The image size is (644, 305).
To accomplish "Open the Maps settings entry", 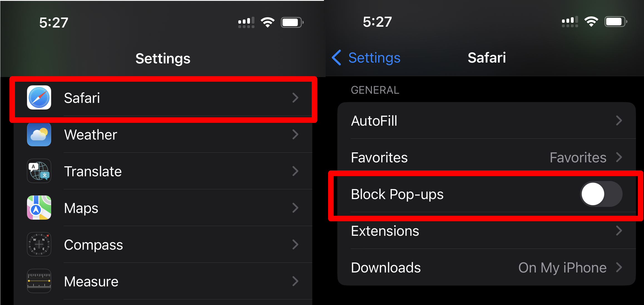I will click(163, 208).
